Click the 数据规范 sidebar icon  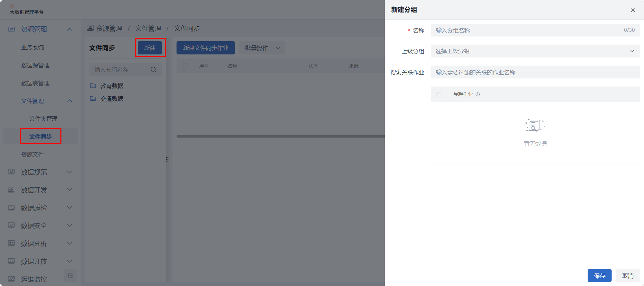pos(11,172)
